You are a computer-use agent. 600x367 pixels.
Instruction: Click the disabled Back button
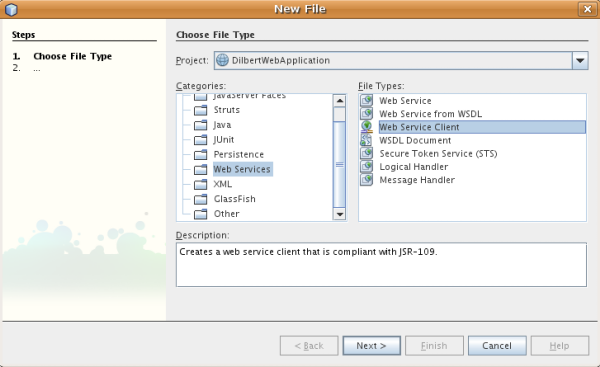[x=309, y=346]
